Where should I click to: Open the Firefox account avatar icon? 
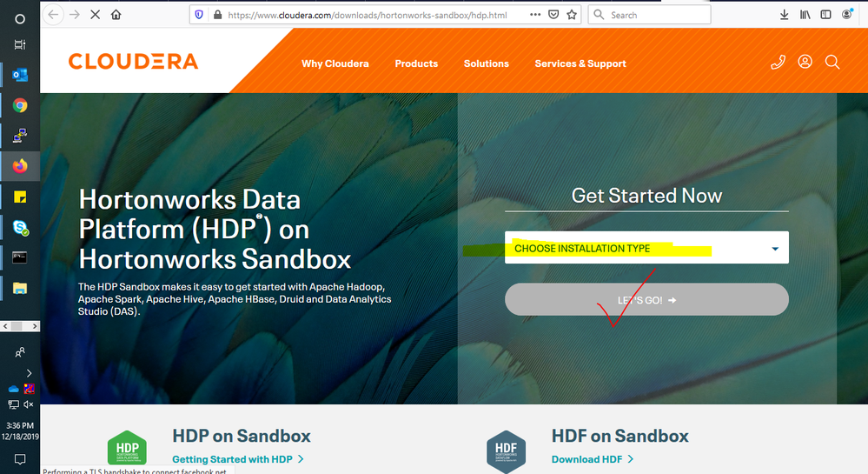846,15
